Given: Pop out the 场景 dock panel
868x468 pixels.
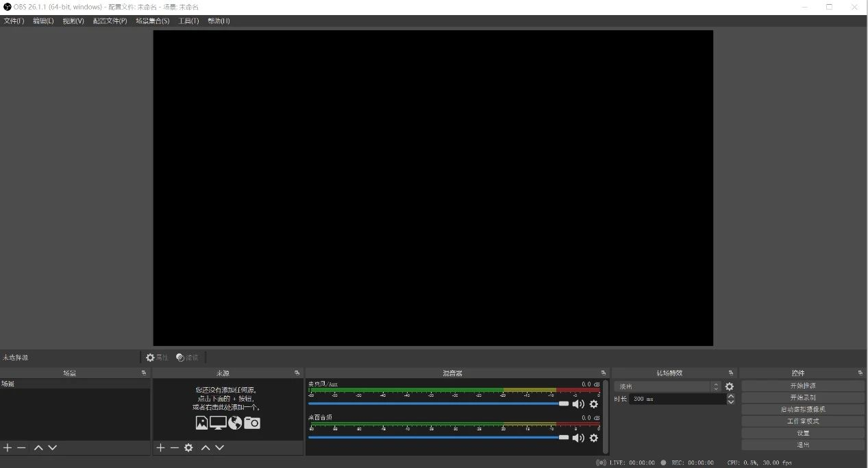Looking at the screenshot, I should 144,373.
